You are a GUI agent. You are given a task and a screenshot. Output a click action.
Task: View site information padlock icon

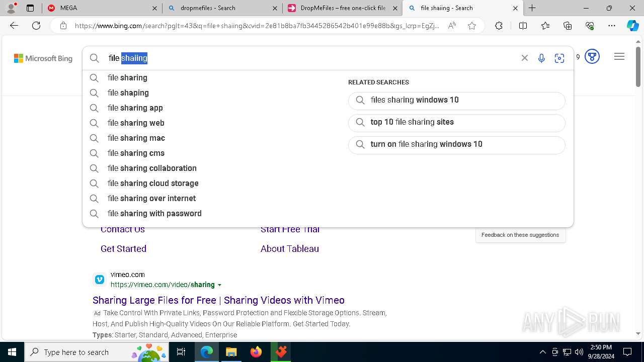[x=63, y=26]
